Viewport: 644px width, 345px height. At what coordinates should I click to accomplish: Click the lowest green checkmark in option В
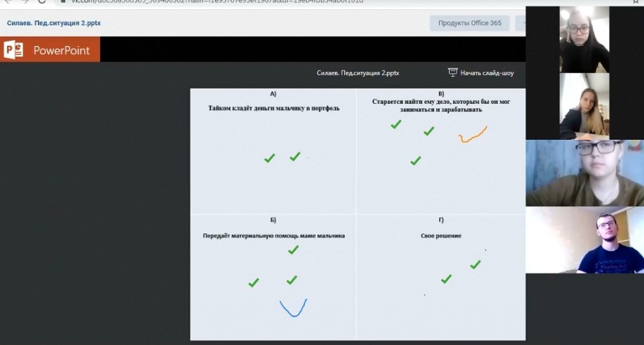[415, 161]
